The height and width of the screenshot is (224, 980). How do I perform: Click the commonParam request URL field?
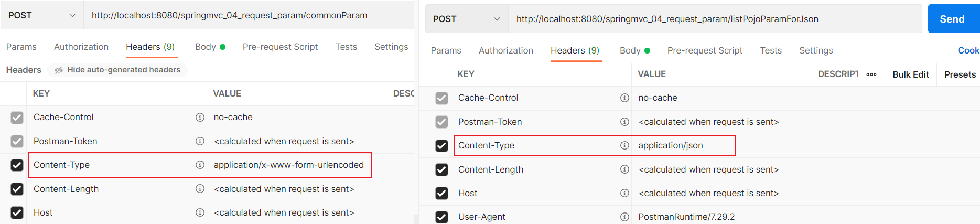pyautogui.click(x=249, y=15)
